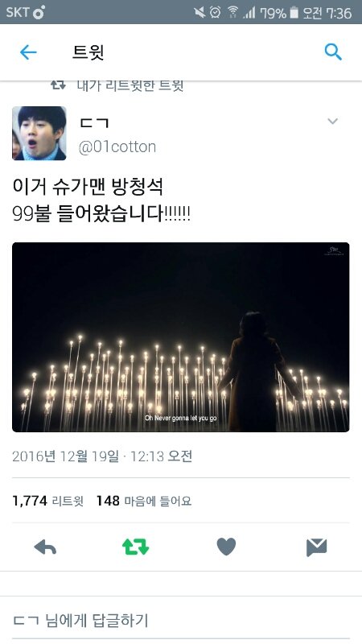Toggle the green retweet icon
The width and height of the screenshot is (362, 644).
tap(135, 547)
